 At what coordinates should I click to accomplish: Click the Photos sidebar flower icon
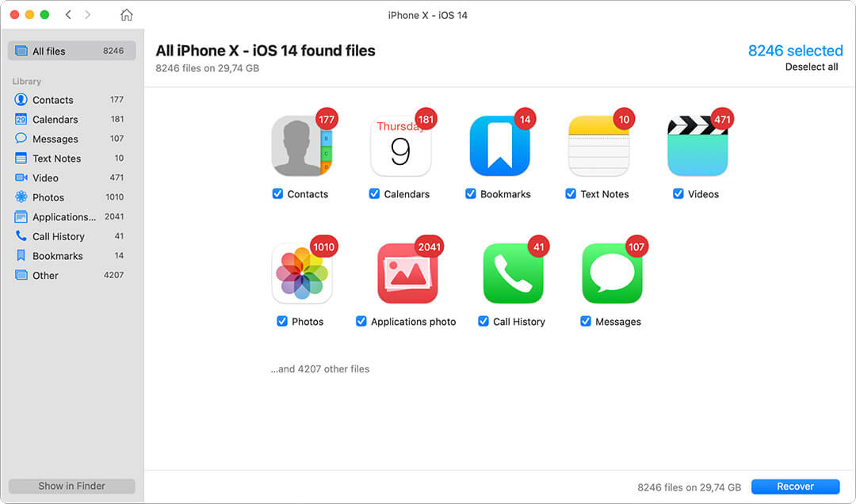[x=21, y=197]
